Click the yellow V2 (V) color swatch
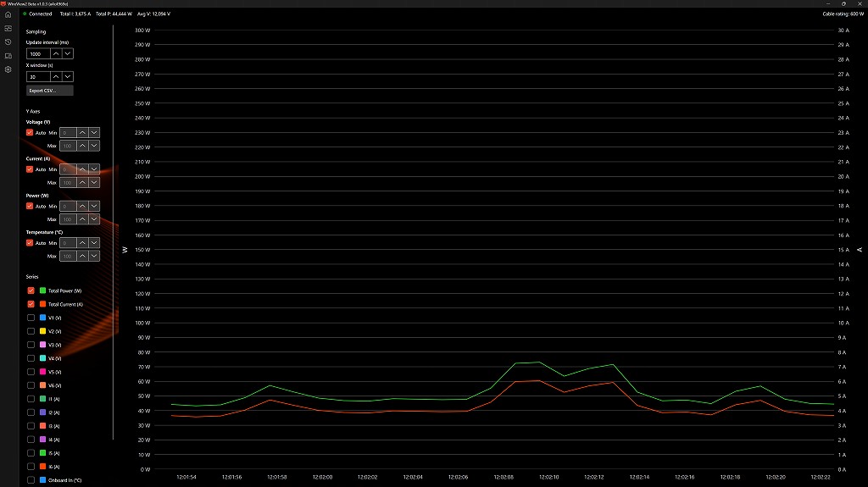Screen dimensions: 868x487 [42, 331]
